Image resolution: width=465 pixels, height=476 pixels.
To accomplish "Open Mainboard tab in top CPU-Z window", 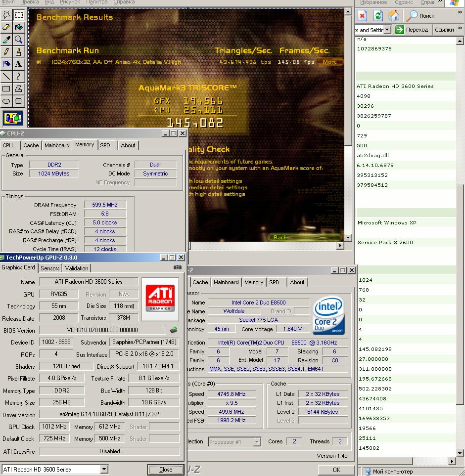I will pos(57,145).
